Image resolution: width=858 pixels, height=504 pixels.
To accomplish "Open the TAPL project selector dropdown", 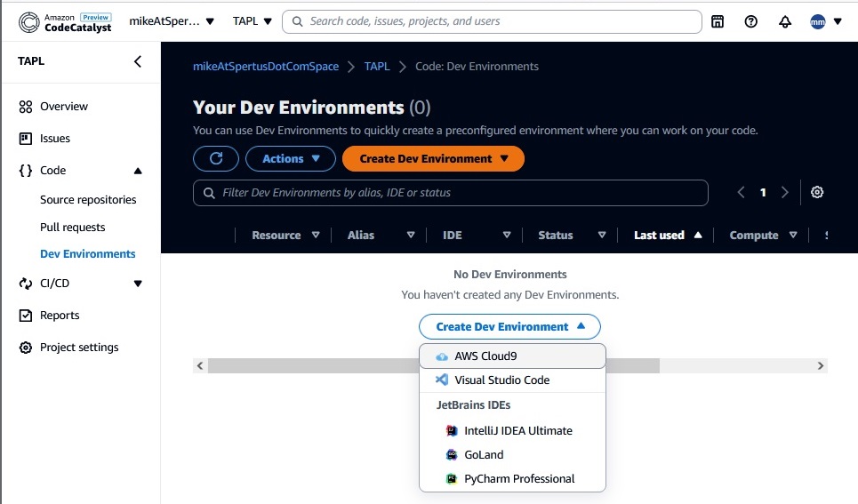I will (253, 21).
